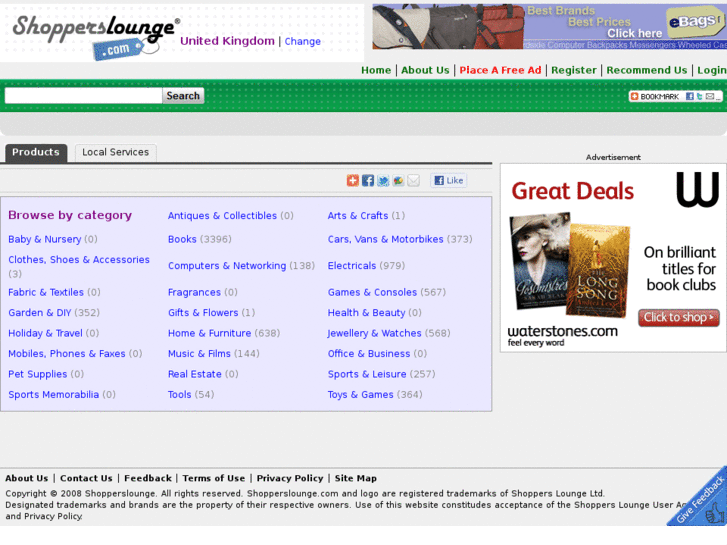Browse Mobiles, Phones & Faxes category
Screen dimensions: 727x545
click(x=67, y=353)
